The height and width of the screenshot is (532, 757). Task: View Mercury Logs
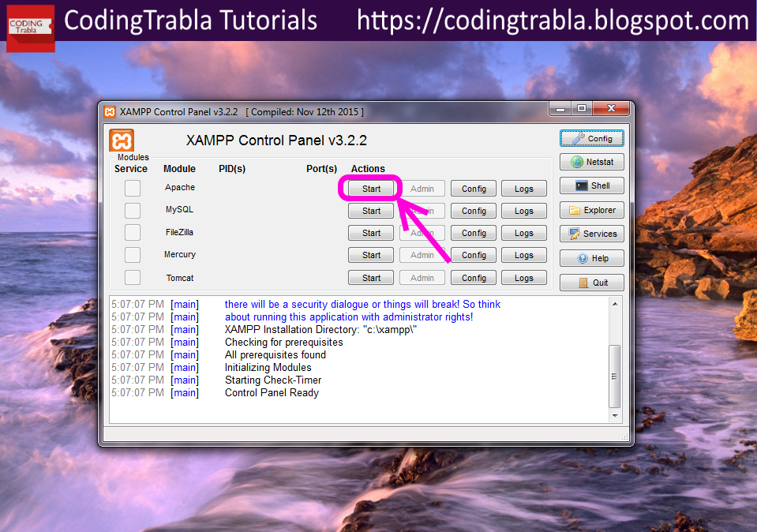(x=524, y=255)
